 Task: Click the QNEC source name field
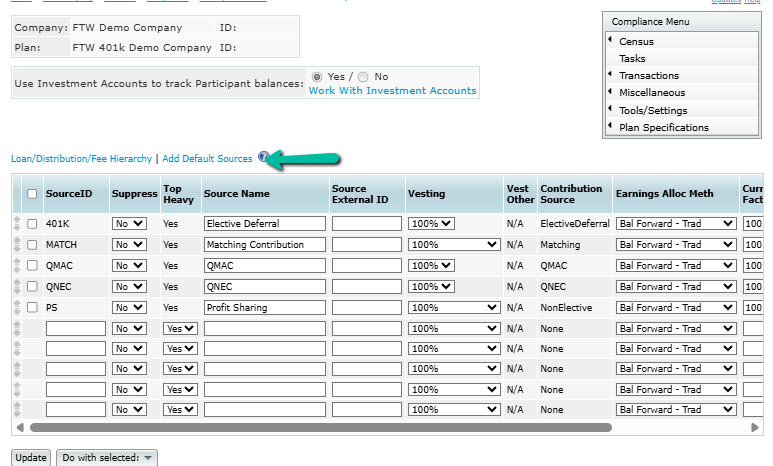pyautogui.click(x=265, y=287)
